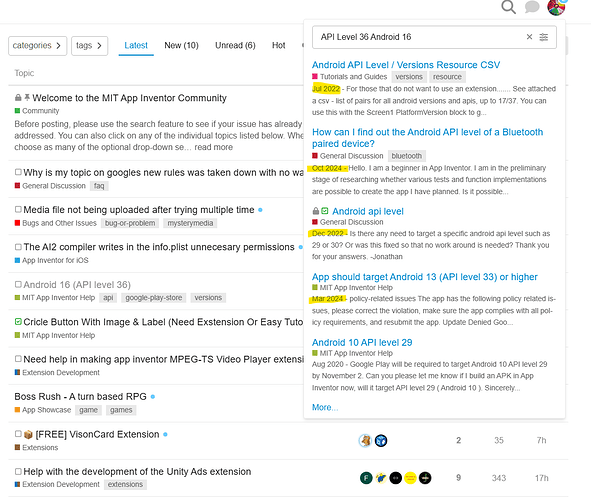Image resolution: width=591 pixels, height=500 pixels.
Task: Switch to the Unread (6) tab
Action: 235,46
